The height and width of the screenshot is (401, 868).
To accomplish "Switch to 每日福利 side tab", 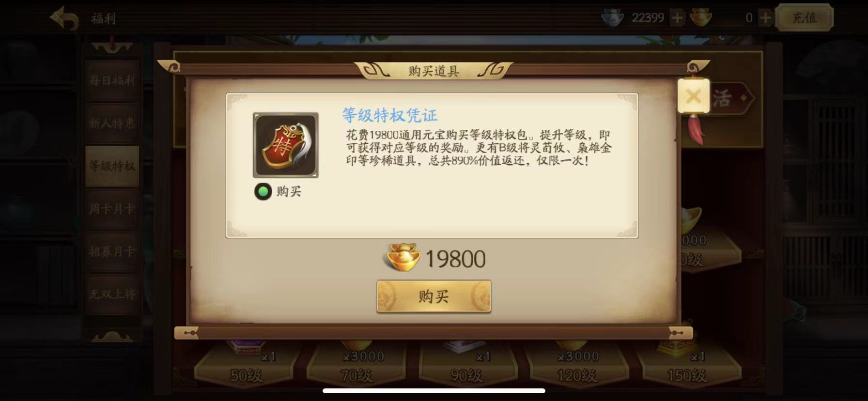I will click(112, 80).
